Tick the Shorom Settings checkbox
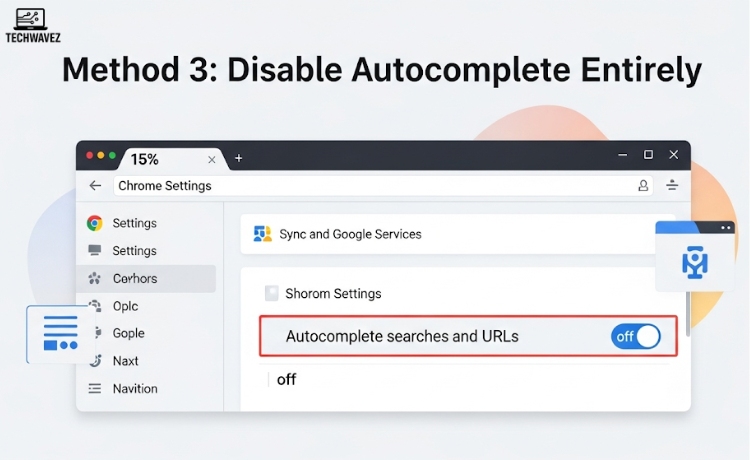 (271, 294)
